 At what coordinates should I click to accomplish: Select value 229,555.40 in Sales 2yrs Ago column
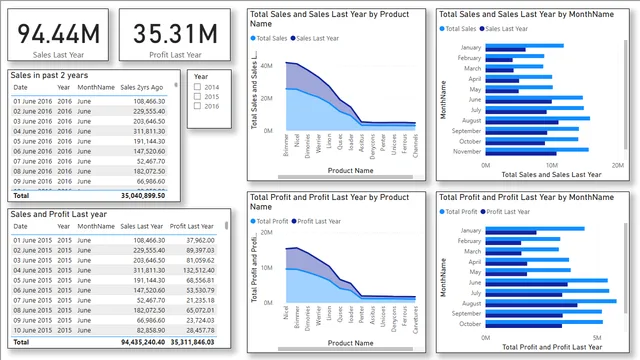(x=149, y=111)
